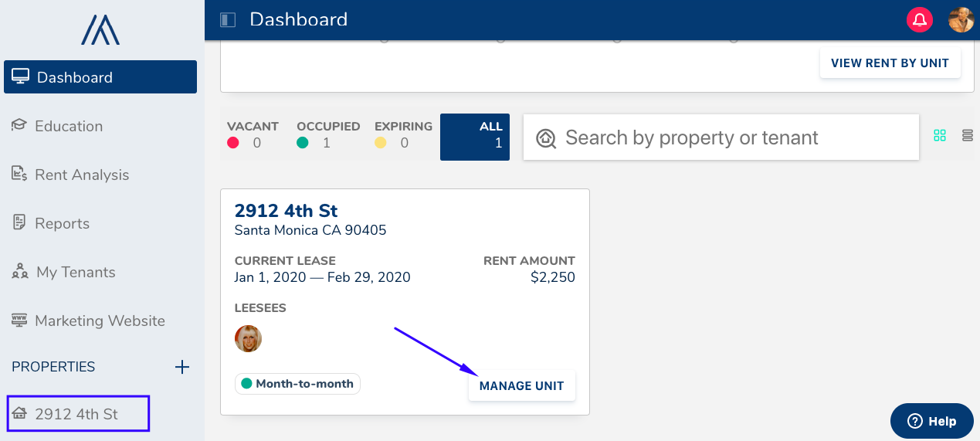Click the lessee avatar on the property card
The width and height of the screenshot is (980, 441).
(x=249, y=338)
